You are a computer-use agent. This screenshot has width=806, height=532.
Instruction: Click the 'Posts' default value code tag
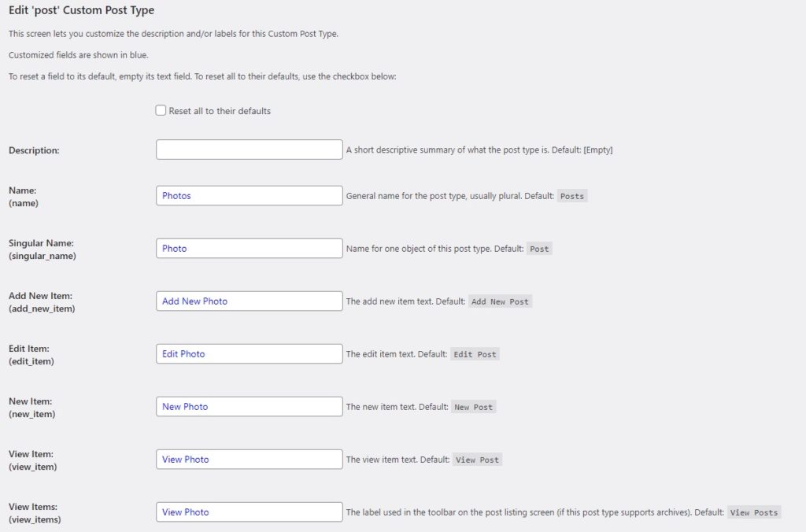[572, 196]
